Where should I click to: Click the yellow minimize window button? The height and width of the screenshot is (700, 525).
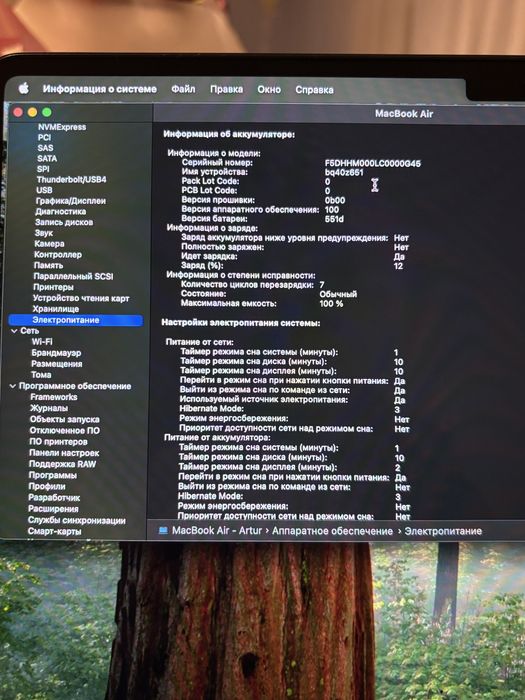click(33, 112)
